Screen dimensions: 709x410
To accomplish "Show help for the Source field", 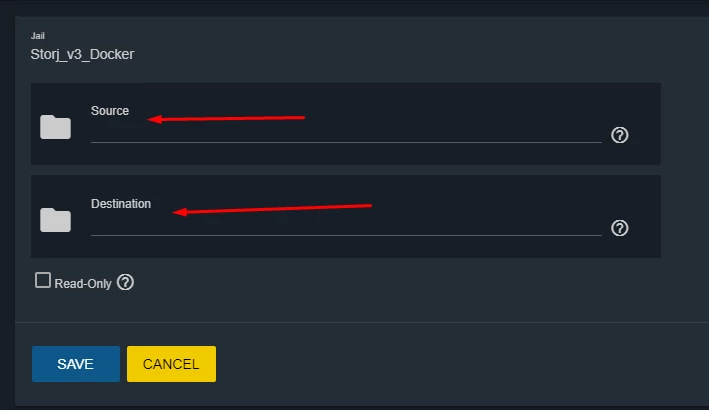I will [619, 135].
